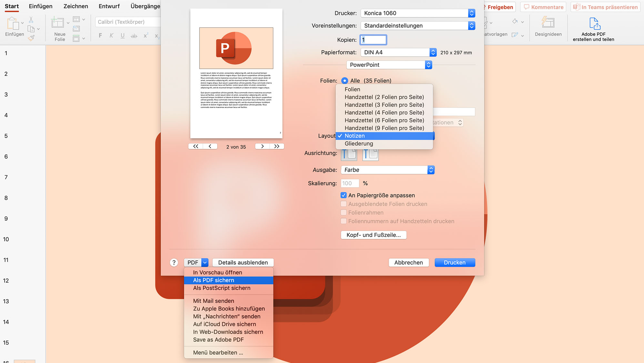644x363 pixels.
Task: Check Ausgeblendete Folien drucken
Action: (344, 204)
